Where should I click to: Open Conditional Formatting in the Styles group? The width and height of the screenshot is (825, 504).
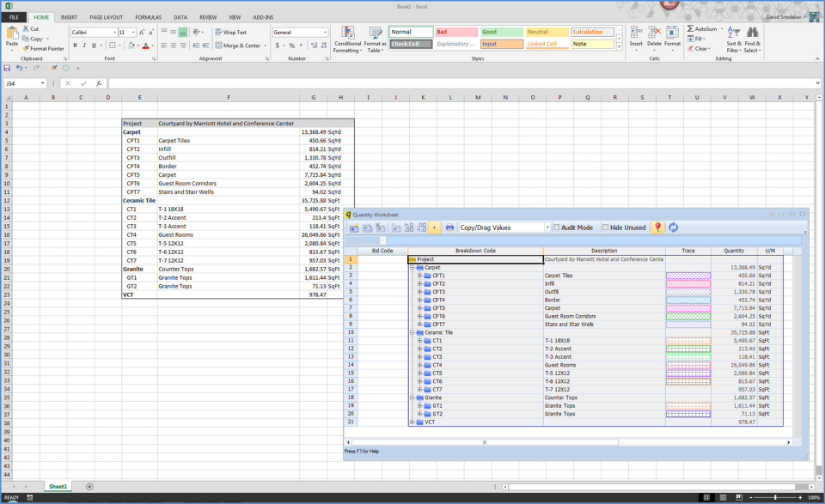point(347,39)
